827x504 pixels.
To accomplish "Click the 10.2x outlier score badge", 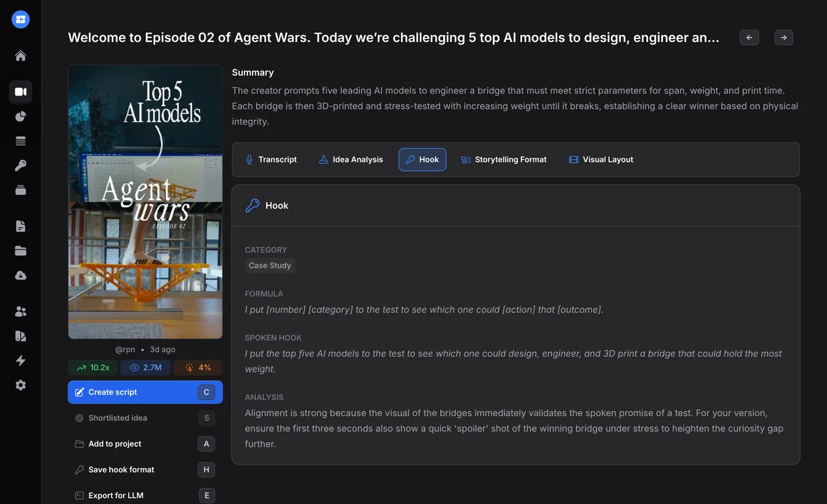I will (94, 368).
